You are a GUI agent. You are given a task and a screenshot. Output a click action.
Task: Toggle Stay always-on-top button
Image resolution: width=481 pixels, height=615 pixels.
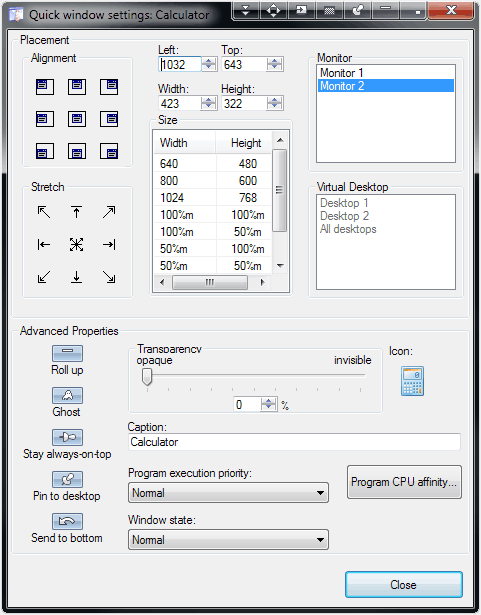click(67, 437)
